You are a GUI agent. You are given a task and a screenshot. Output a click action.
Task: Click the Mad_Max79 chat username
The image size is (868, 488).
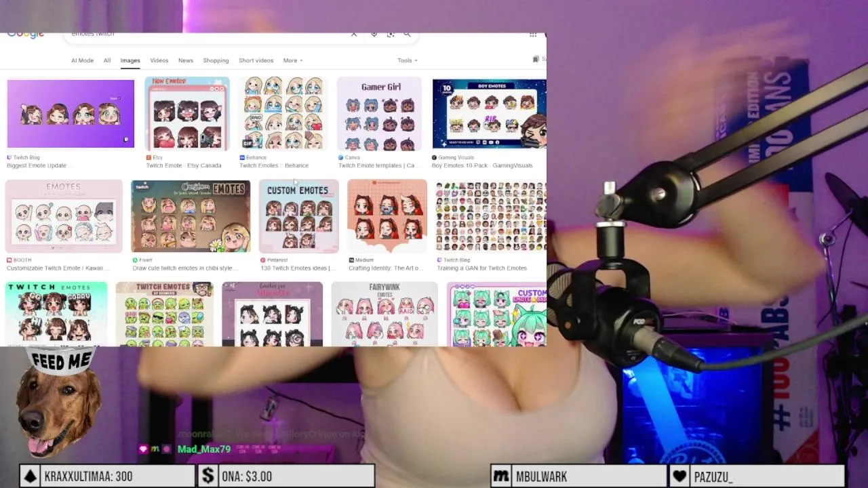coord(204,449)
